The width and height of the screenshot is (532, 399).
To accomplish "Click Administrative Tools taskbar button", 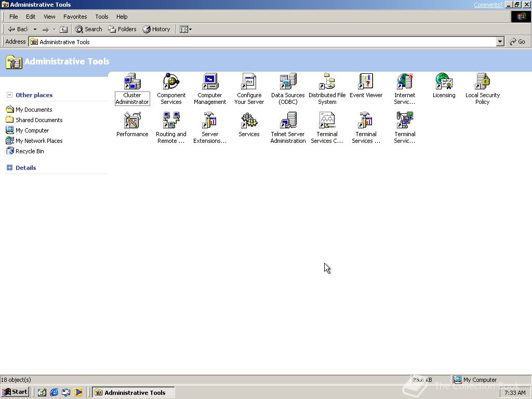I will [134, 393].
